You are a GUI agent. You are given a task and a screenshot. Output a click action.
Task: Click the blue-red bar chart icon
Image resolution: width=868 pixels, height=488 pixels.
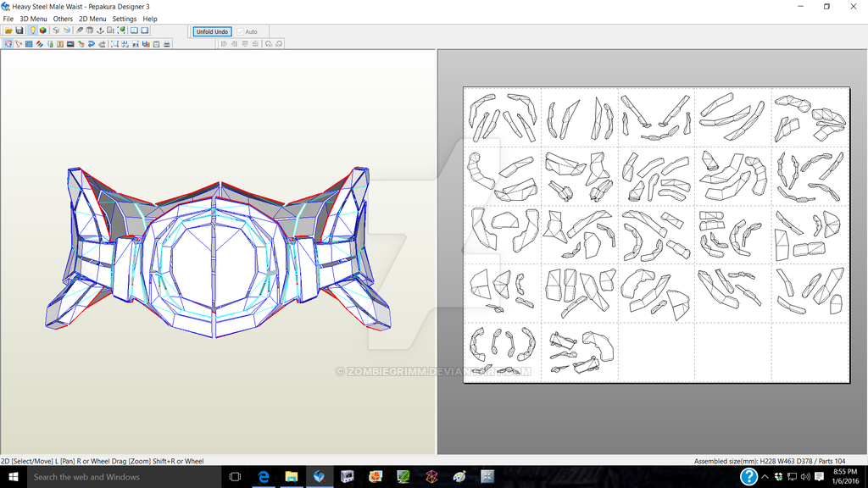(x=146, y=44)
